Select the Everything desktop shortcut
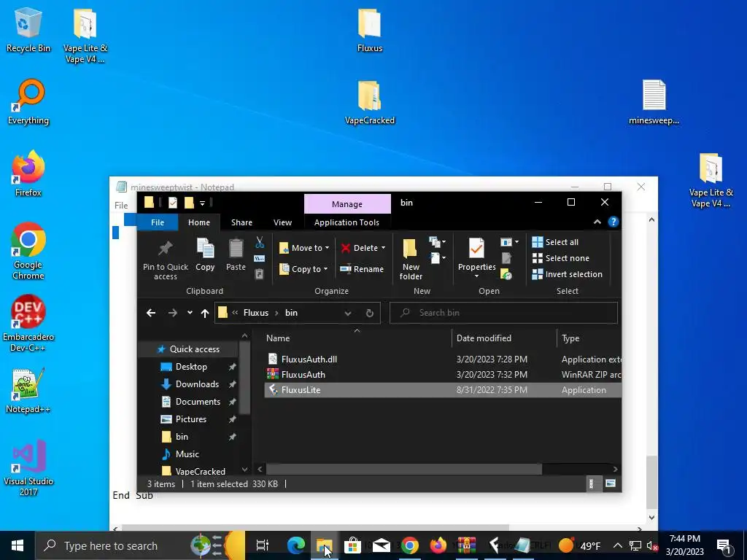This screenshot has height=560, width=747. (28, 102)
